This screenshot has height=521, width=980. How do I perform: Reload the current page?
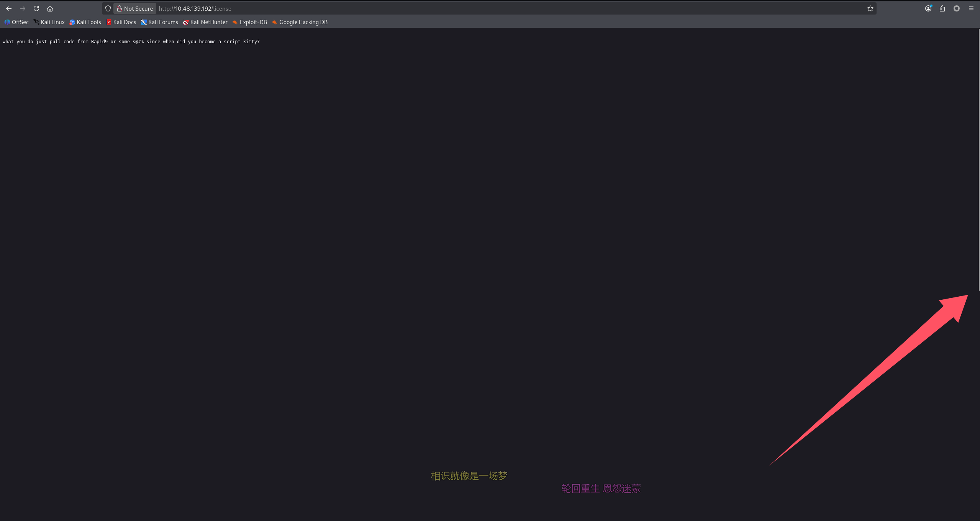pos(36,8)
